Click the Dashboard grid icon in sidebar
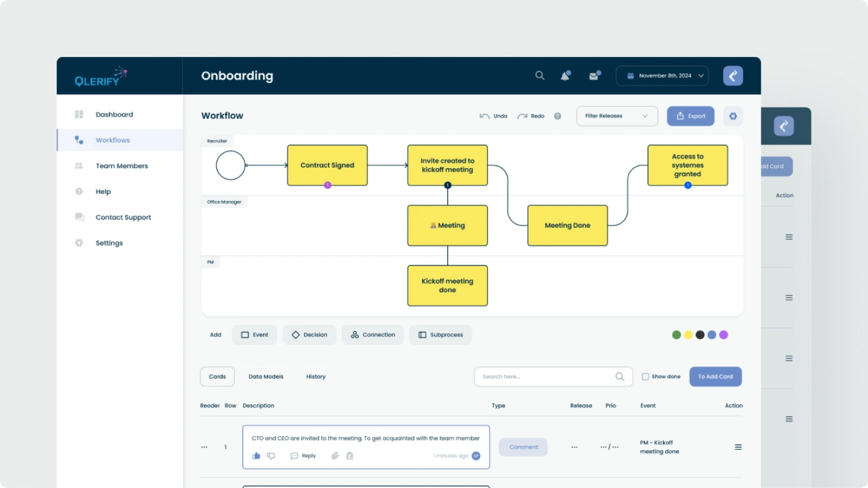 [79, 114]
